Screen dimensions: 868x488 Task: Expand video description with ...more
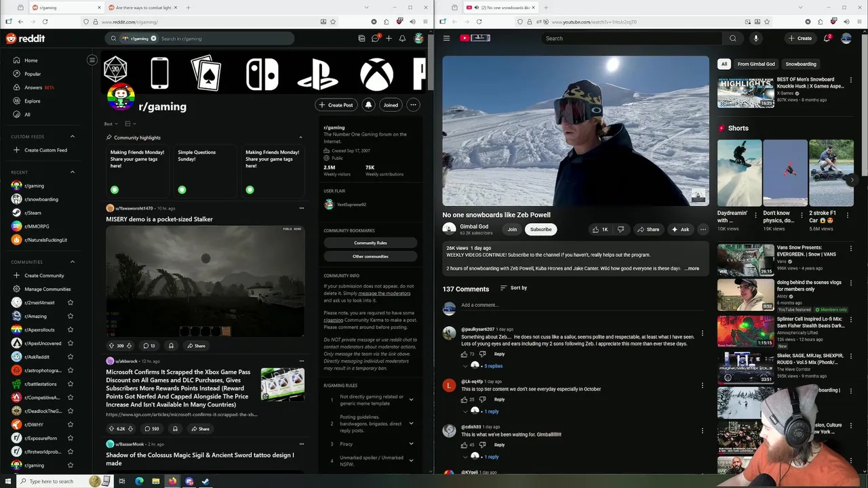pos(692,268)
